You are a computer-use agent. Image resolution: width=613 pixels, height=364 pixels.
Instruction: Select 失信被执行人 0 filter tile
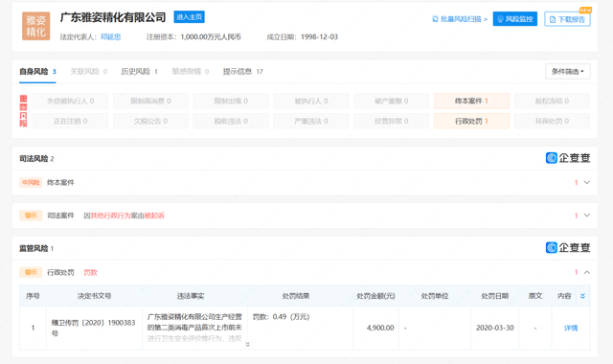tap(70, 101)
